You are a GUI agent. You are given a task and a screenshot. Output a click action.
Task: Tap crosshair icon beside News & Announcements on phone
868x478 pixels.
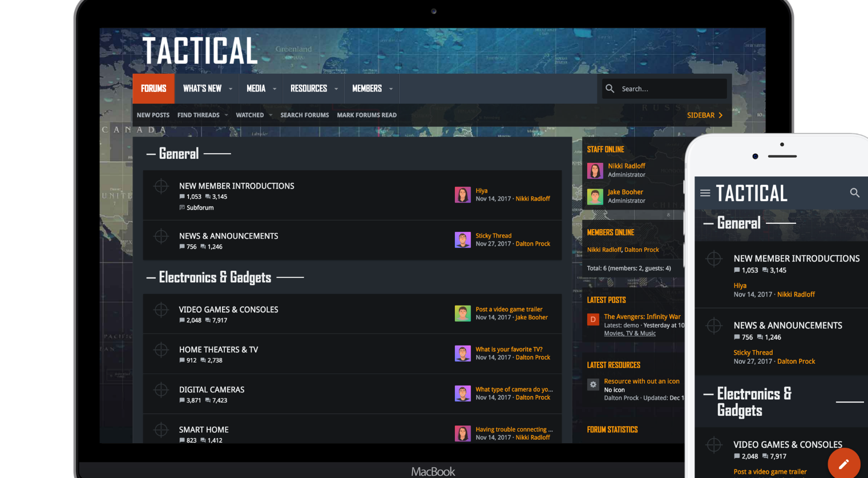click(714, 326)
